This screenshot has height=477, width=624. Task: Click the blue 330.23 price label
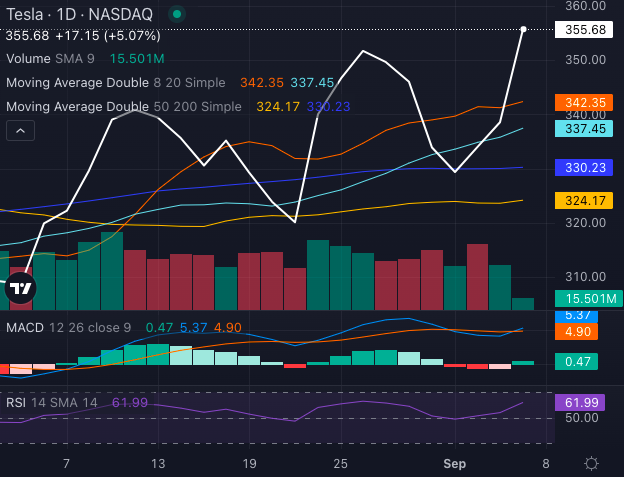point(585,168)
